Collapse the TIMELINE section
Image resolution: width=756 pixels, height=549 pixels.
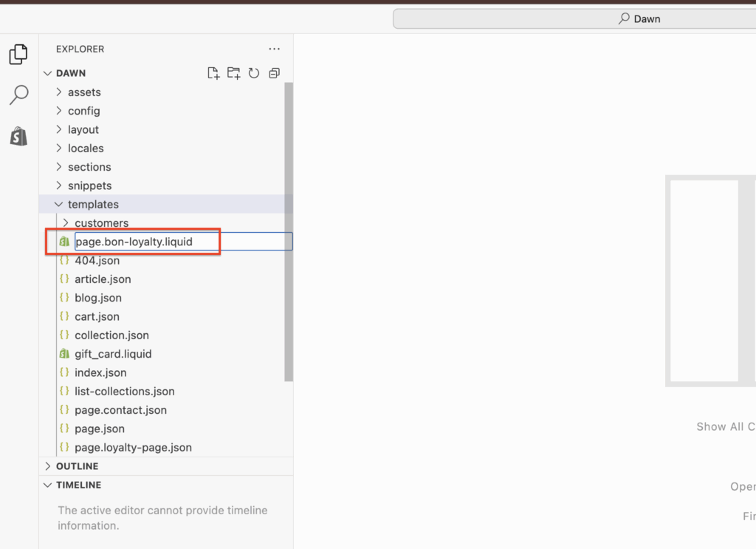(78, 485)
